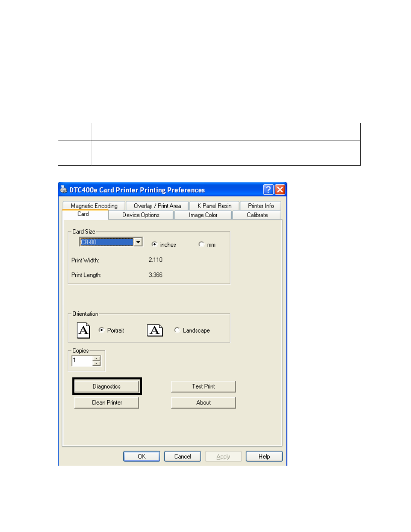Open the Overlay / Print Area tab
Image resolution: width=411 pixels, height=532 pixels.
pyautogui.click(x=157, y=206)
